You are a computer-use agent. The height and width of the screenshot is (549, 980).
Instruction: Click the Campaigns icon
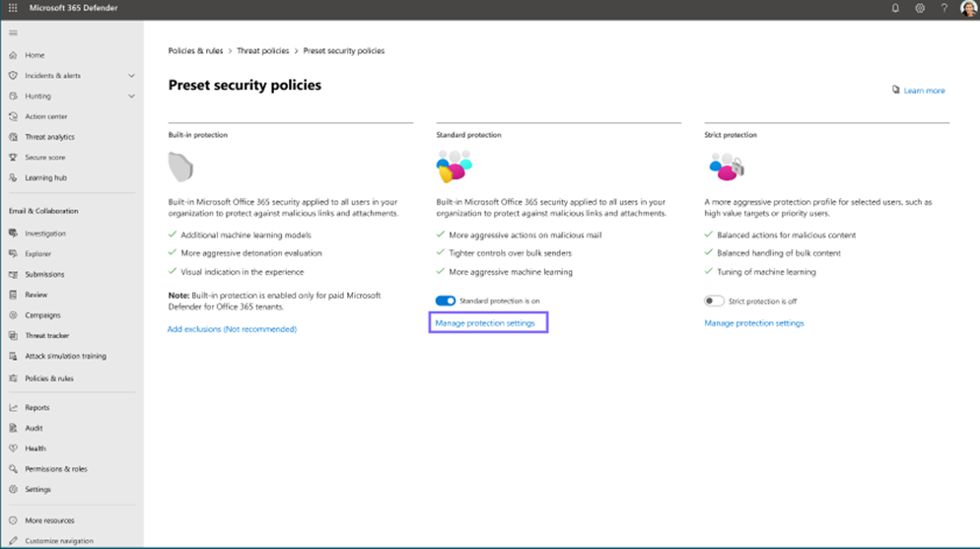(13, 314)
